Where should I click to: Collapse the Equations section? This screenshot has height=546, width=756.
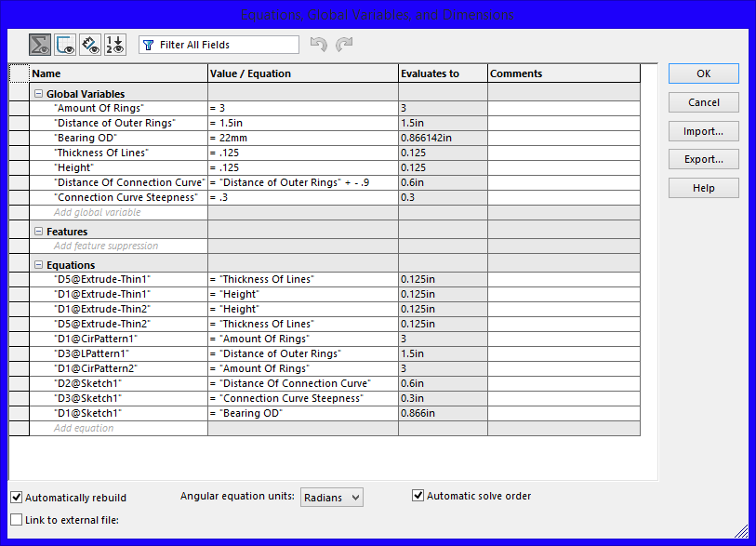tap(38, 265)
